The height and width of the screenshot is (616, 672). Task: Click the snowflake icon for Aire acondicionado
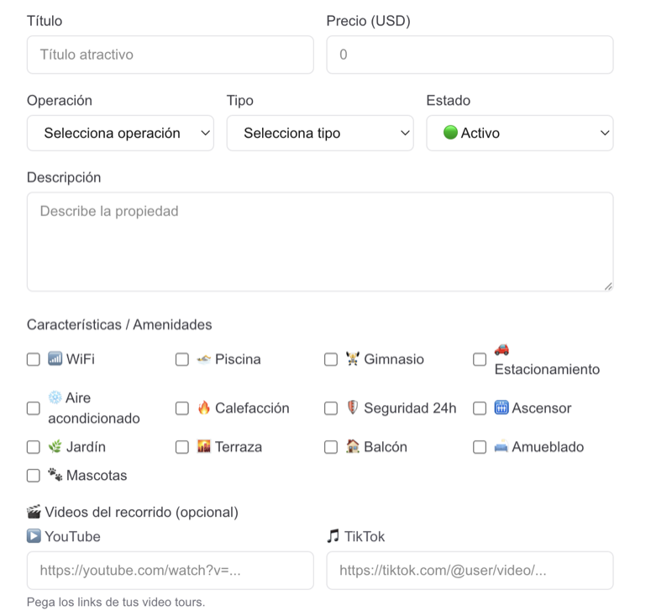(x=52, y=398)
